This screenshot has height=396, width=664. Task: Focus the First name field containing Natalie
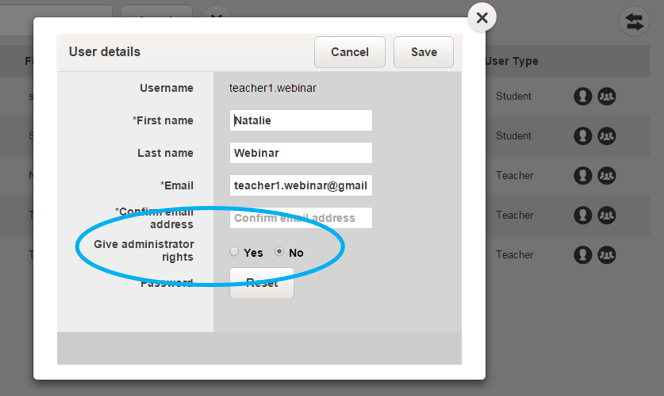pyautogui.click(x=301, y=120)
